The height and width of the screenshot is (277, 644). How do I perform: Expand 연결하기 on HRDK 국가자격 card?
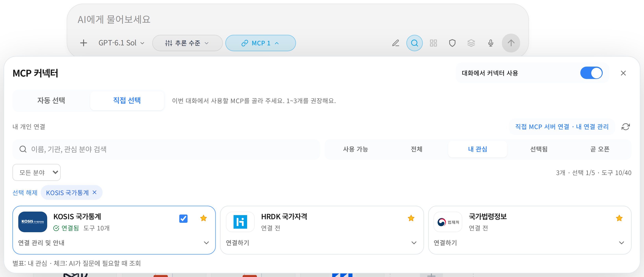pyautogui.click(x=321, y=243)
